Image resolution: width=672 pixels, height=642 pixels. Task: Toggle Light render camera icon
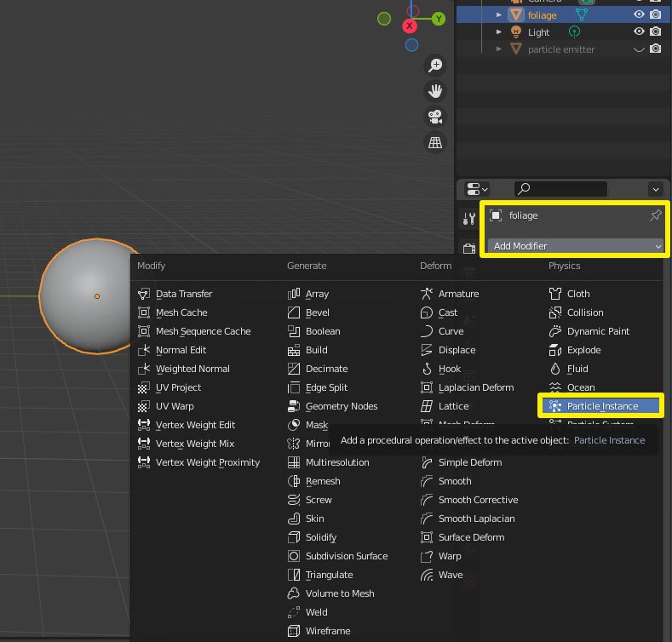coord(655,32)
